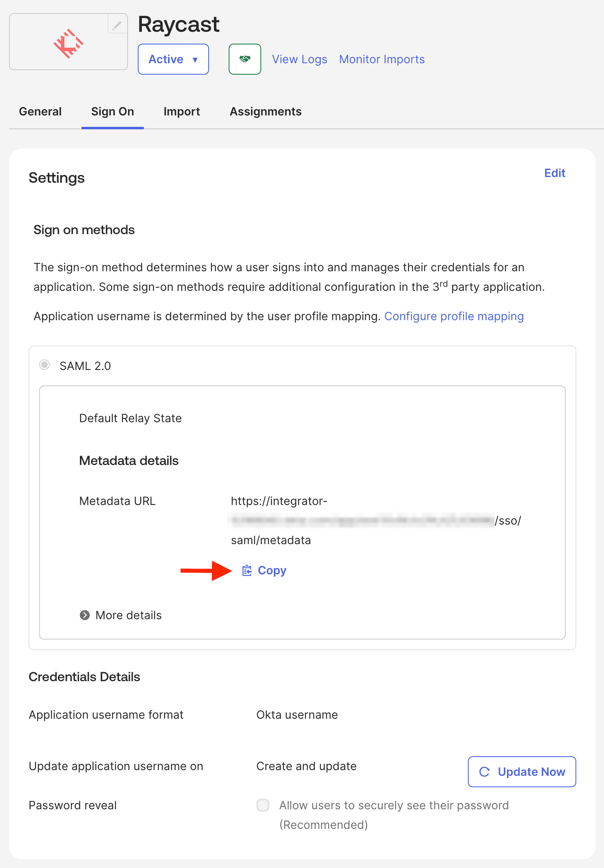Click the green handshake partner icon
This screenshot has height=868, width=604.
tap(245, 59)
